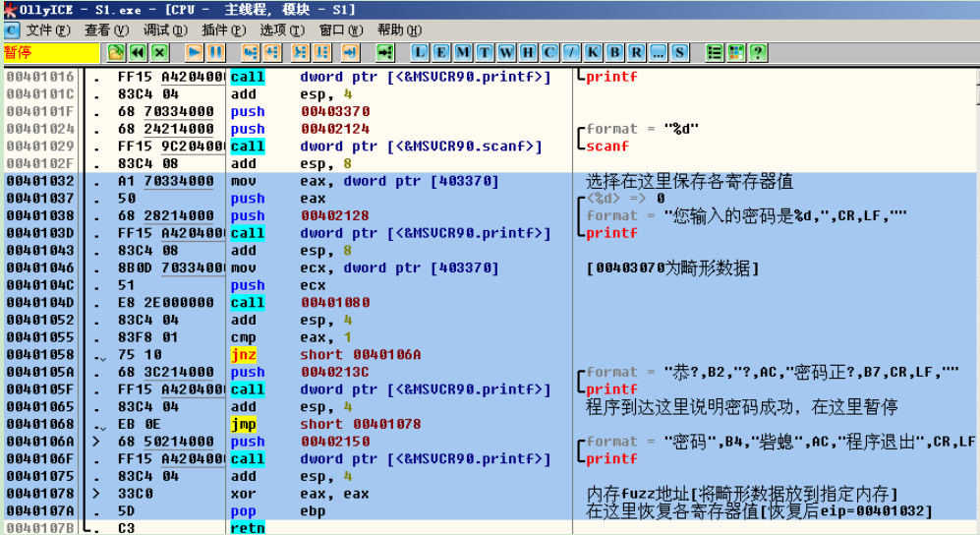
Task: Click the CPU window icon in menu bar
Action: [12, 30]
